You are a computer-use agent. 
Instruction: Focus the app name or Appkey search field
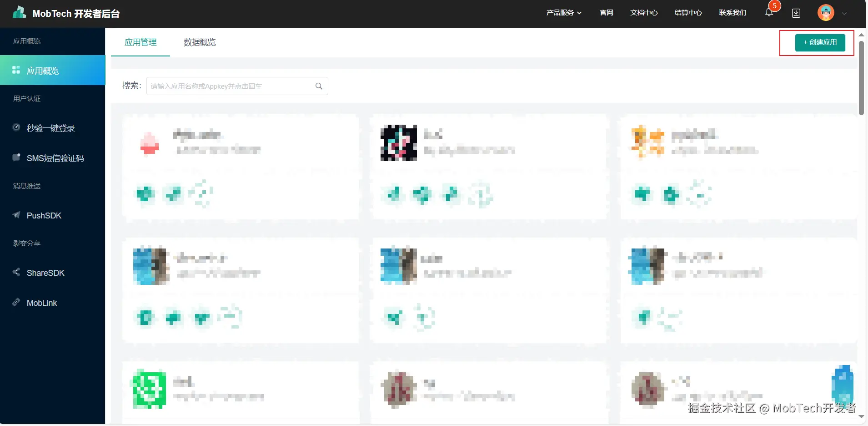click(237, 86)
